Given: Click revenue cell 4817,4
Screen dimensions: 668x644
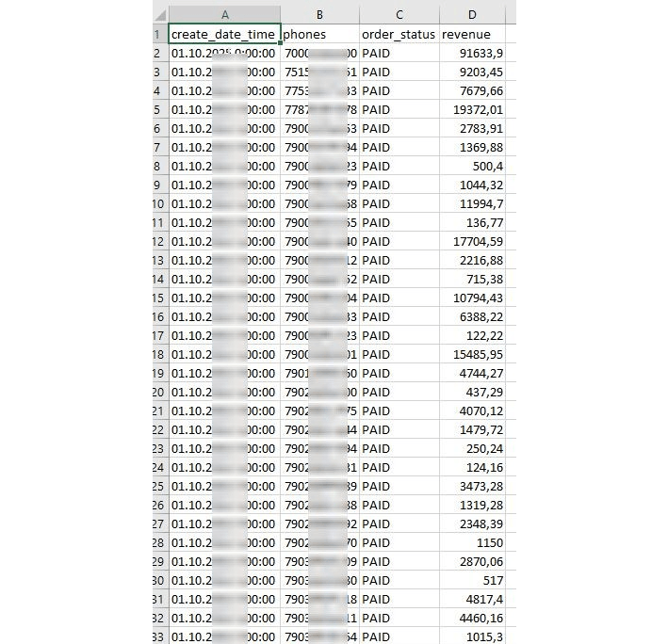Looking at the screenshot, I should point(472,599).
